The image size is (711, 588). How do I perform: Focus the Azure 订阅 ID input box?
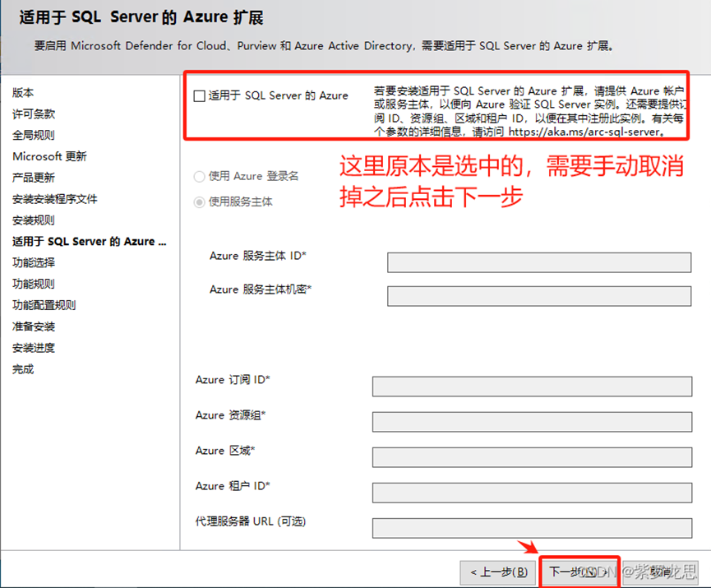point(533,387)
